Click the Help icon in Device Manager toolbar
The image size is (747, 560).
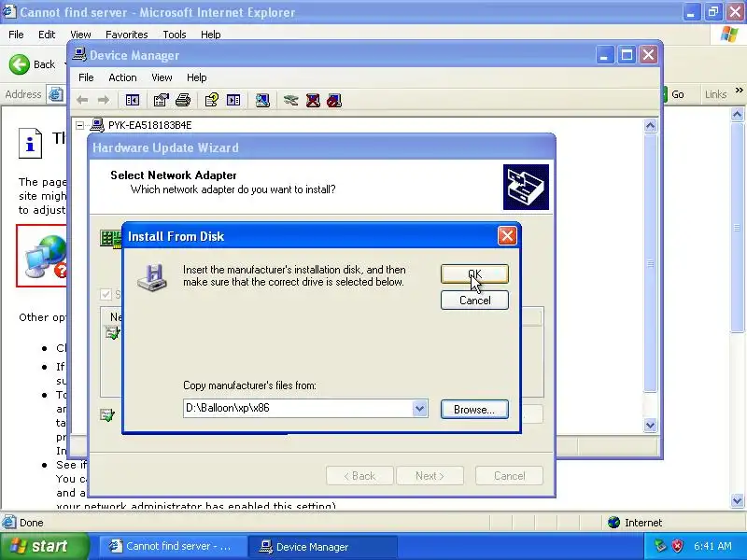[x=212, y=100]
